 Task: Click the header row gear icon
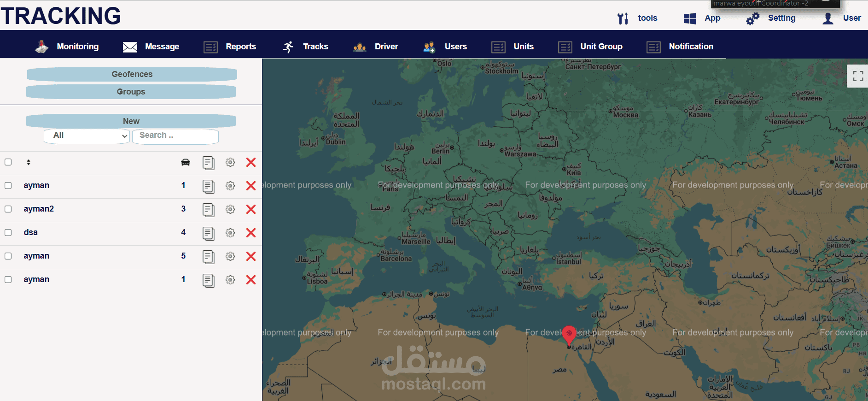point(230,162)
